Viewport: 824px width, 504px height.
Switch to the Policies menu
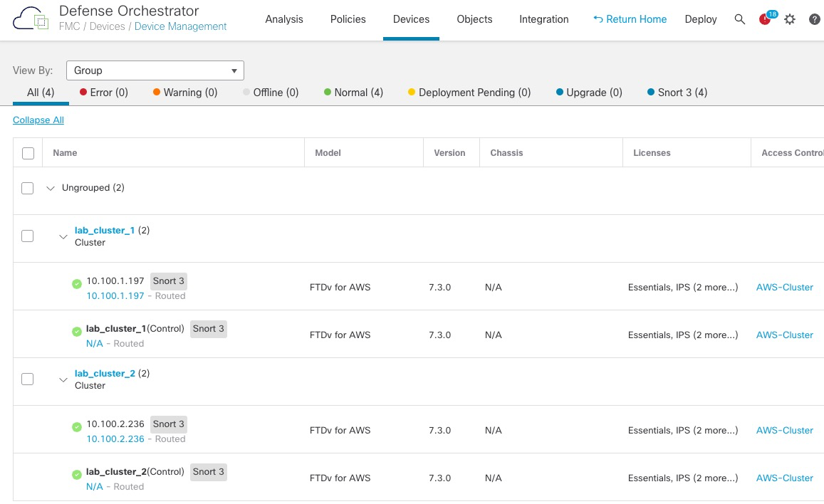coord(348,19)
